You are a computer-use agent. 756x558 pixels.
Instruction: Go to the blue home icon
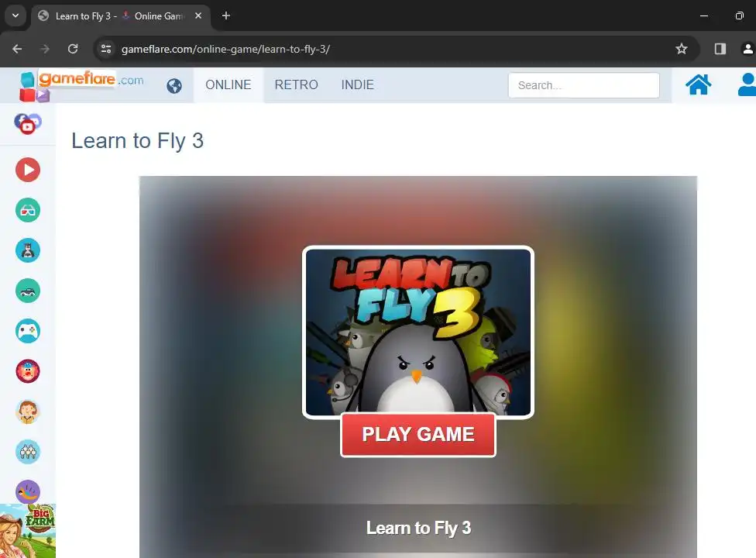point(698,85)
